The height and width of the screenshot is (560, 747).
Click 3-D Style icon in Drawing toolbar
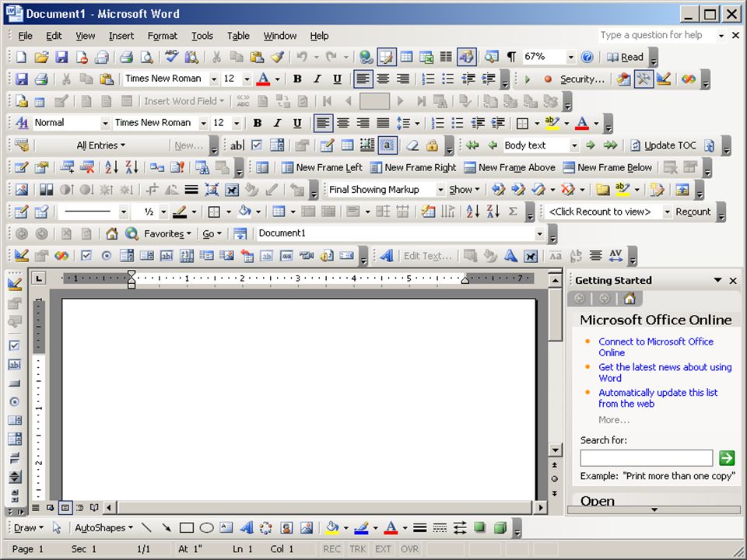click(x=500, y=527)
